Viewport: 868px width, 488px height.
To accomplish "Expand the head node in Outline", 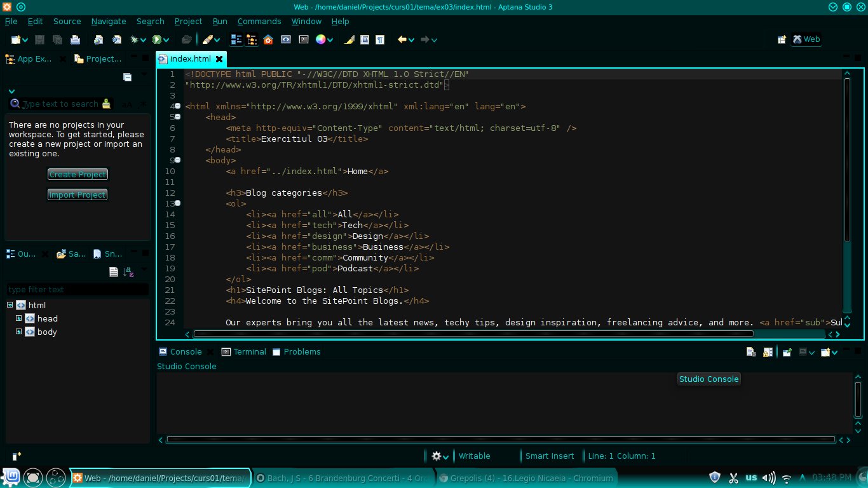I will coord(19,318).
